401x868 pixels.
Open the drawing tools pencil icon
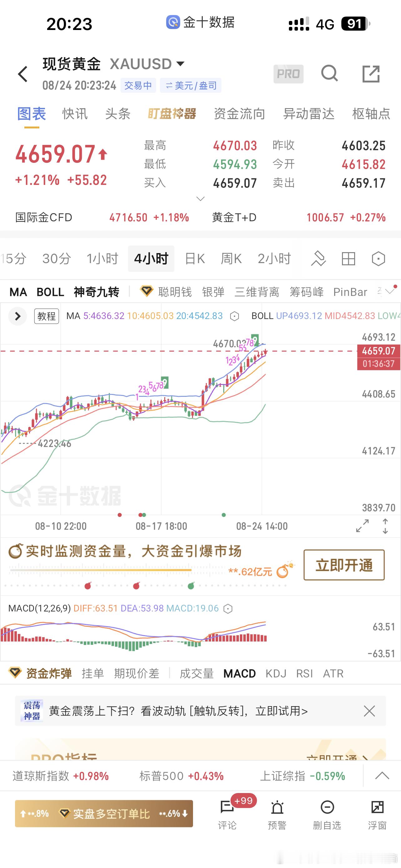coord(318,259)
